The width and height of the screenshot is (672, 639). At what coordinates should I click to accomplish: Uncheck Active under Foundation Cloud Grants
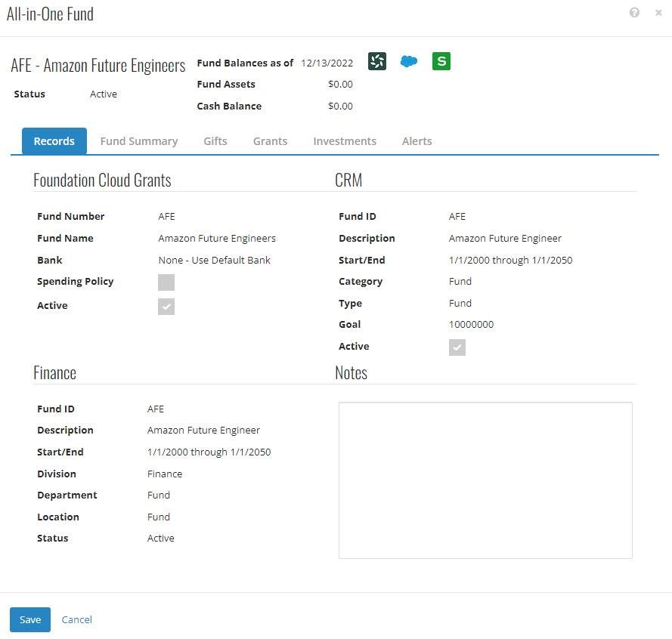click(166, 307)
